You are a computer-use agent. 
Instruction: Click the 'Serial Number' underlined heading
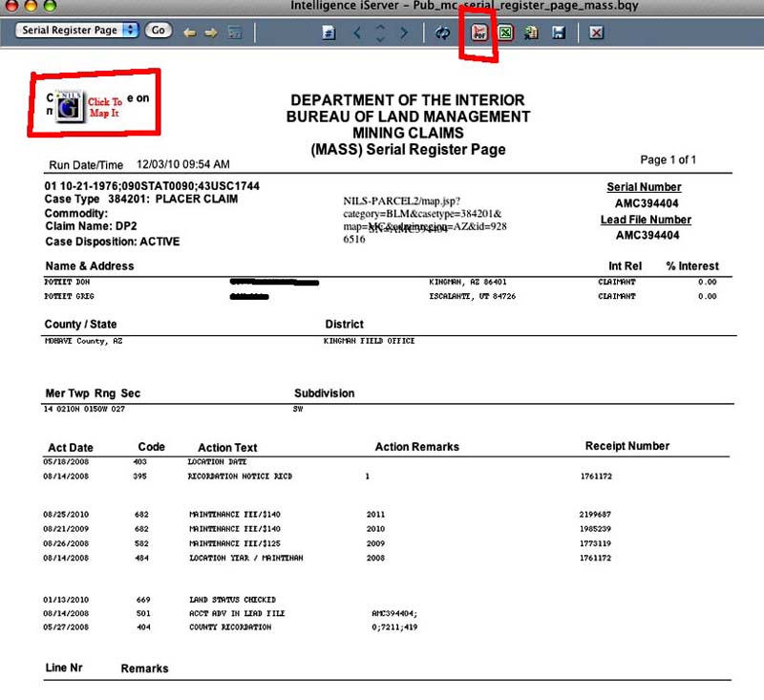(x=644, y=187)
